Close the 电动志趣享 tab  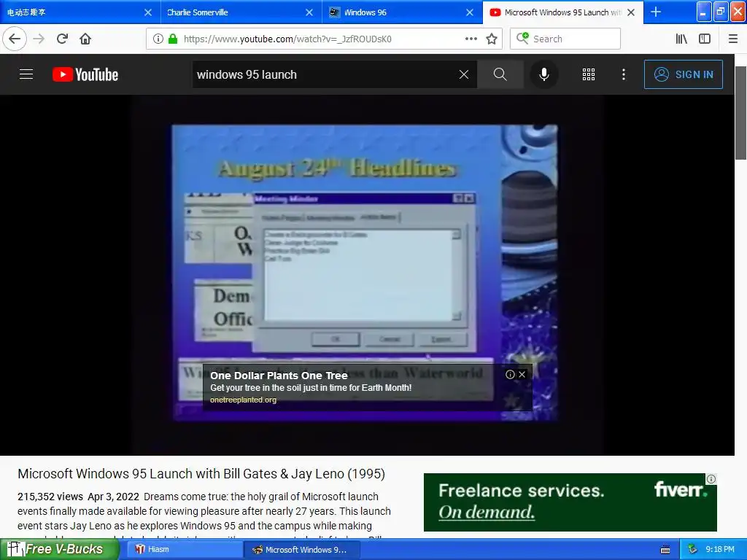click(x=148, y=12)
